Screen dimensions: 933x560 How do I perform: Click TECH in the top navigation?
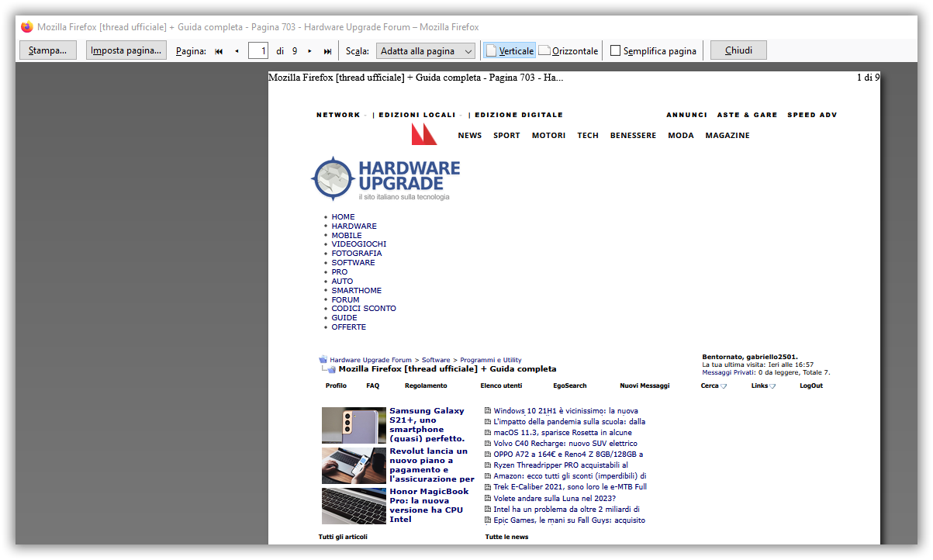(x=588, y=136)
